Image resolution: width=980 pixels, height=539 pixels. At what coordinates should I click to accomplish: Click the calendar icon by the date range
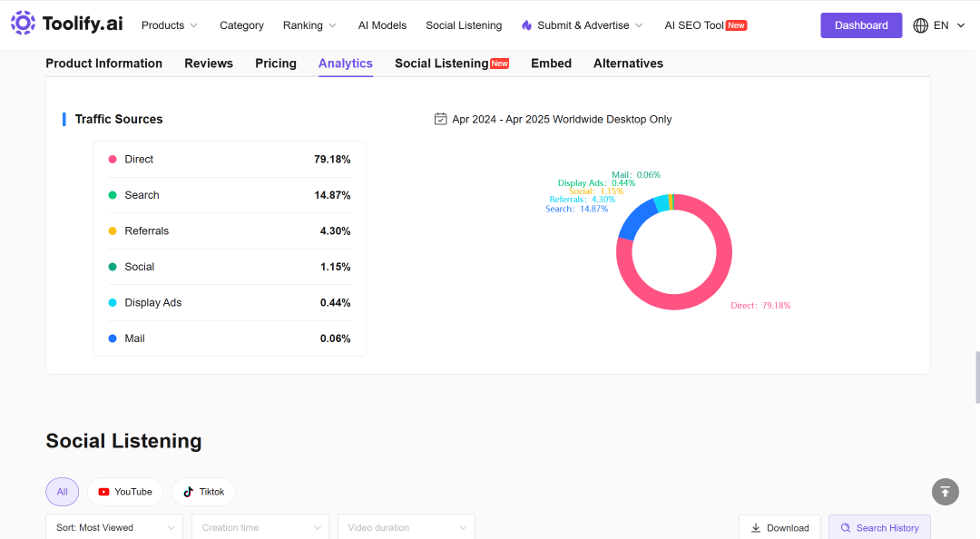441,119
